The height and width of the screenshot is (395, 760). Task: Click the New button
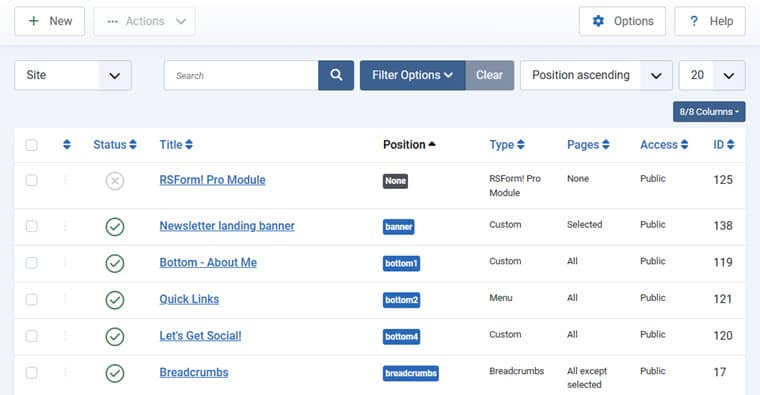[x=49, y=21]
